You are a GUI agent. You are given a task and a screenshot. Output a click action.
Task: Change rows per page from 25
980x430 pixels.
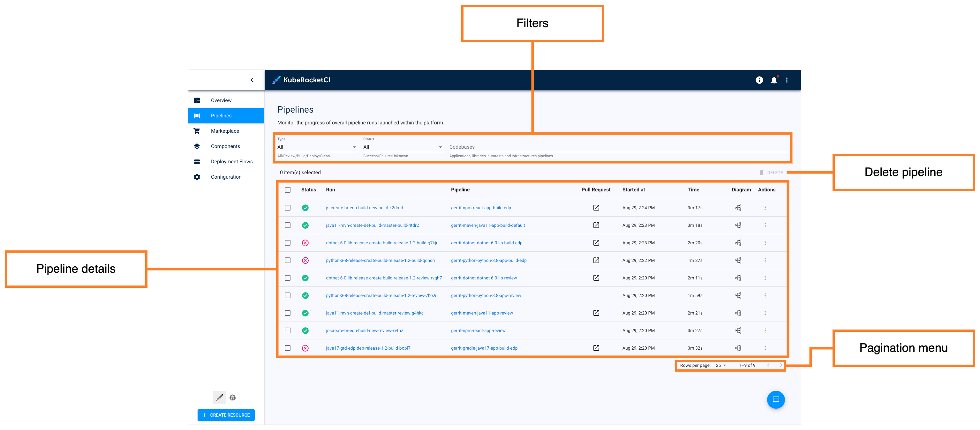click(x=721, y=365)
